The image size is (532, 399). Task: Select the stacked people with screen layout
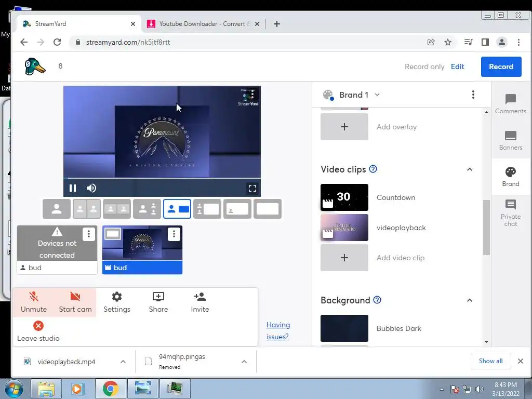point(207,209)
